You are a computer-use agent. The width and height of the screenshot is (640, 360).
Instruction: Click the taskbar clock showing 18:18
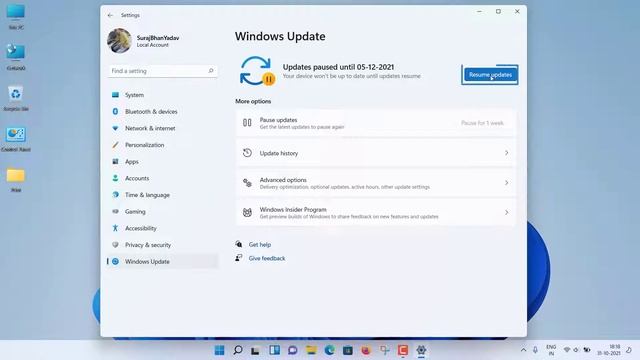tap(609, 350)
